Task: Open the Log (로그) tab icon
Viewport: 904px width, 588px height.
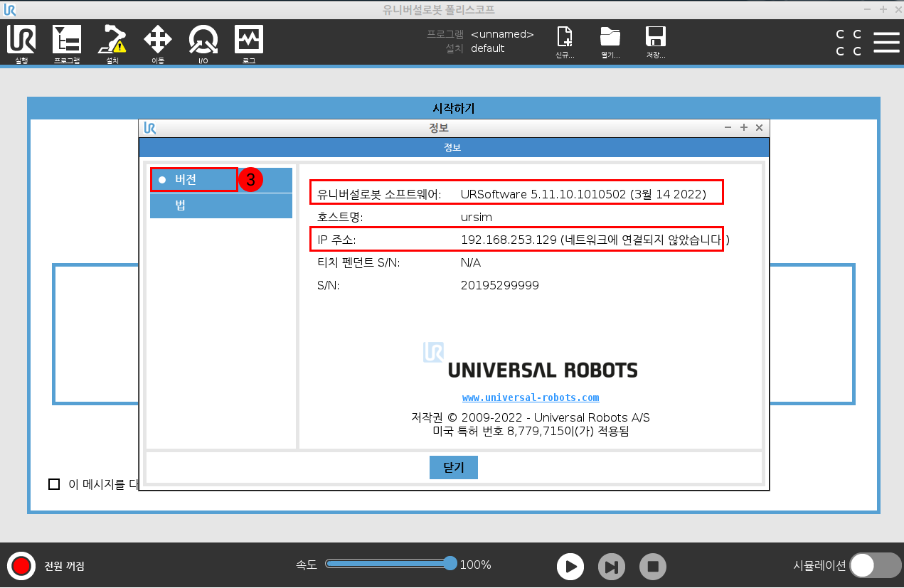Action: [x=249, y=44]
